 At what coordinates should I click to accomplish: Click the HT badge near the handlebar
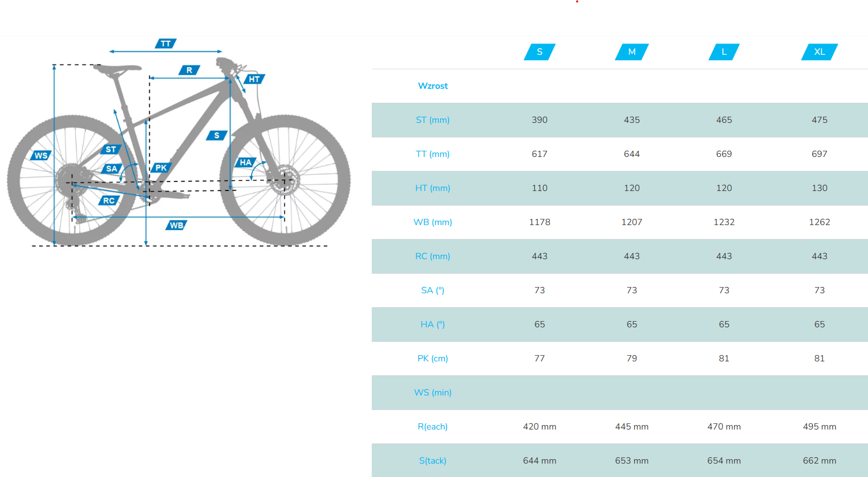tap(254, 79)
